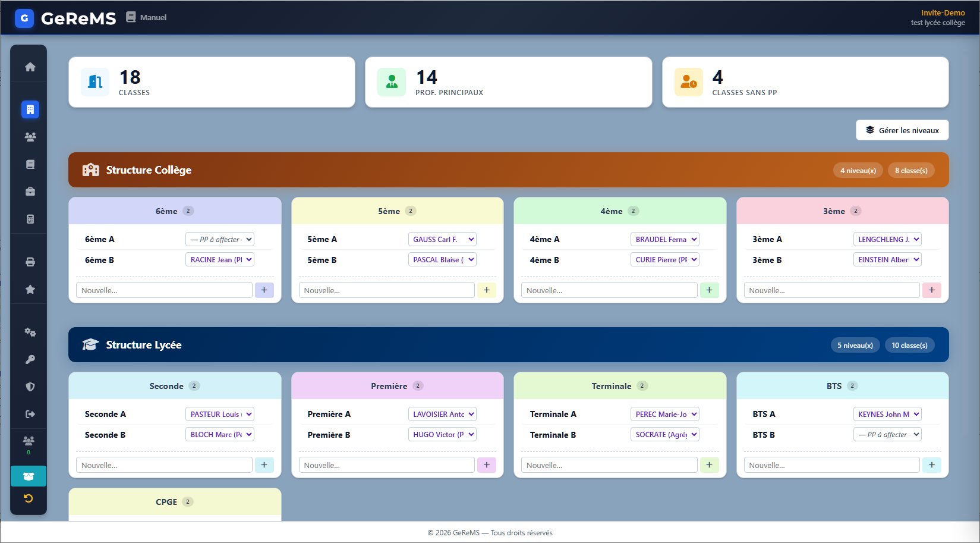Screen dimensions: 980x543
Task: Click the Gérer les niveaux button
Action: click(902, 130)
